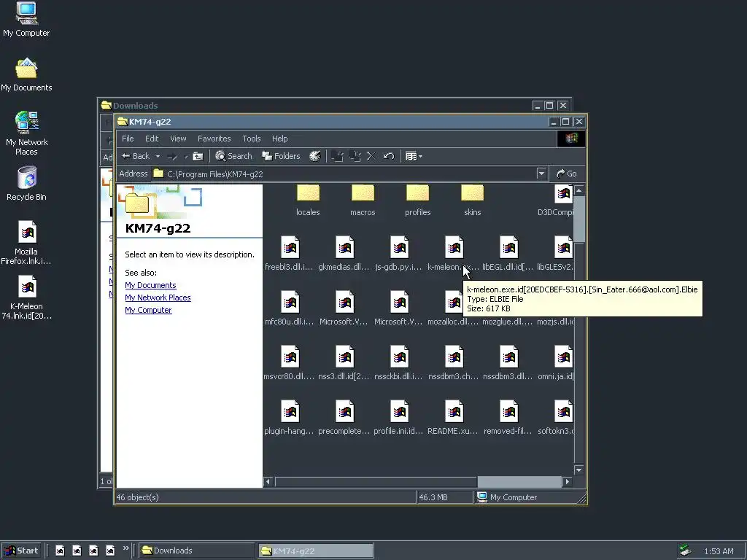Select the Mozilla Firefox.lnk desktop file
The height and width of the screenshot is (560, 747).
coord(26,243)
